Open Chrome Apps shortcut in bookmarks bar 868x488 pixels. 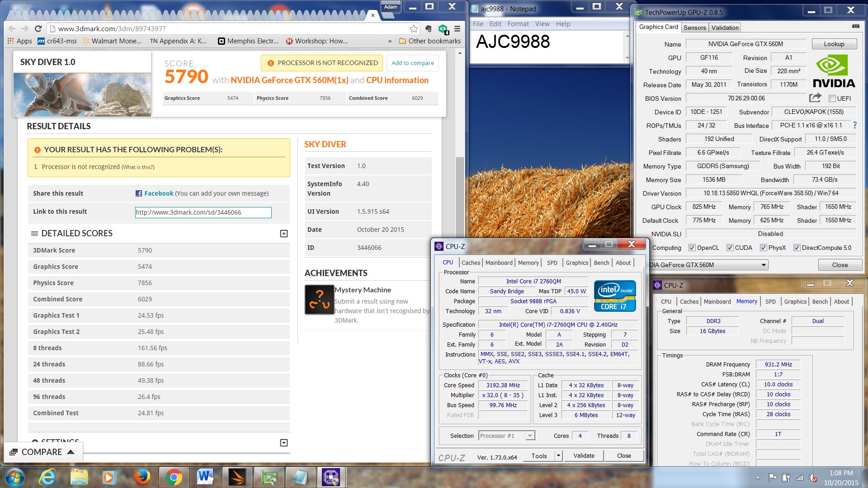19,41
